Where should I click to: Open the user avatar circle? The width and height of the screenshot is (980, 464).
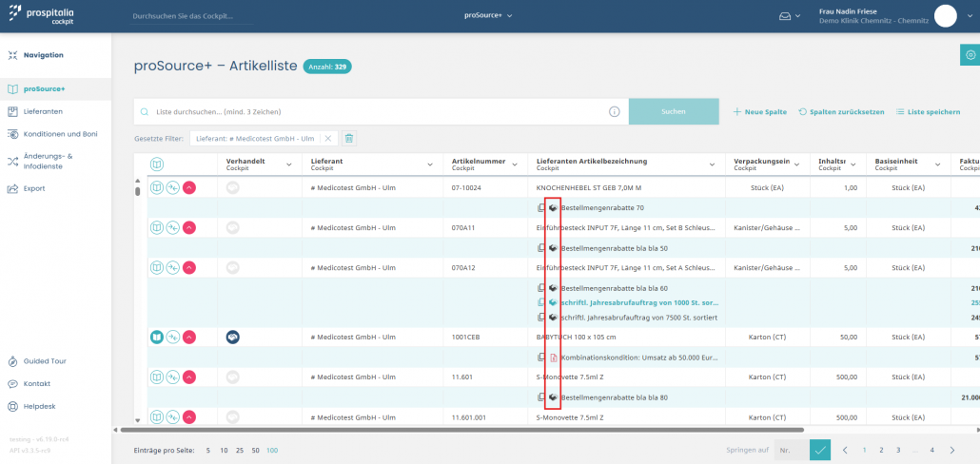click(x=946, y=15)
